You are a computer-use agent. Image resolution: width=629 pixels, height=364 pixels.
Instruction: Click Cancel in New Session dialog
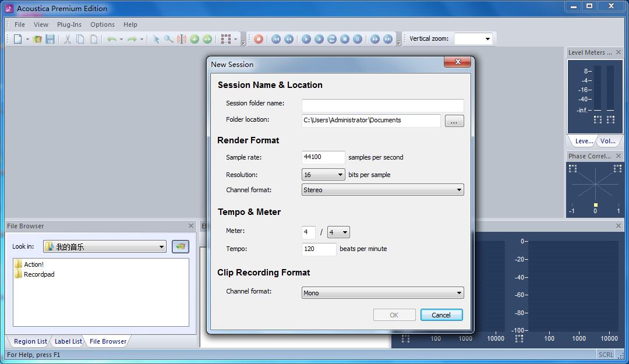[441, 315]
